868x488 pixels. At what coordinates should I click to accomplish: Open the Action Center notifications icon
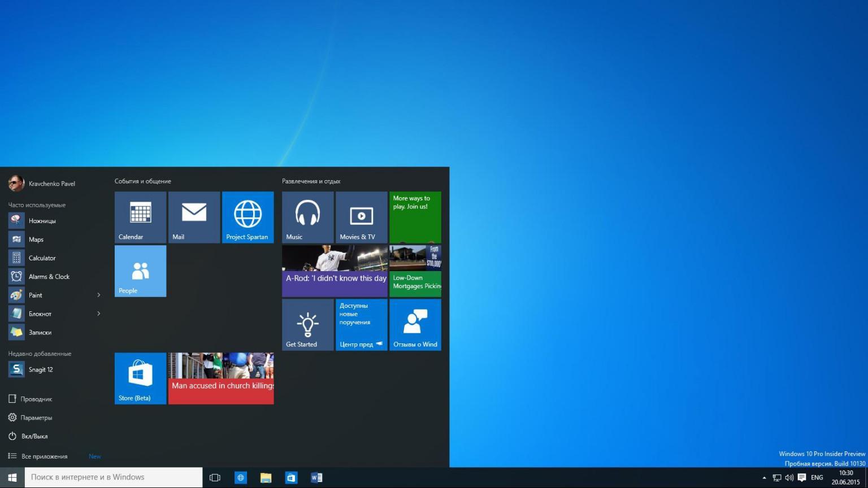coord(802,478)
